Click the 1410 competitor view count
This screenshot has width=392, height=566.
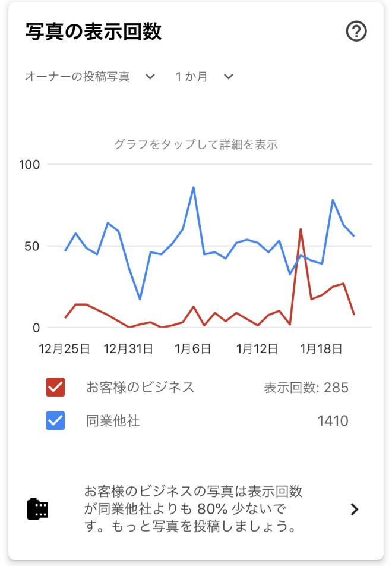[x=333, y=422]
